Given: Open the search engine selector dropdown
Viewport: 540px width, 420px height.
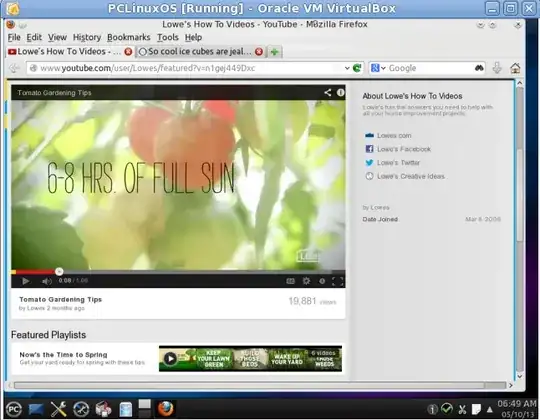Looking at the screenshot, I should click(x=378, y=68).
